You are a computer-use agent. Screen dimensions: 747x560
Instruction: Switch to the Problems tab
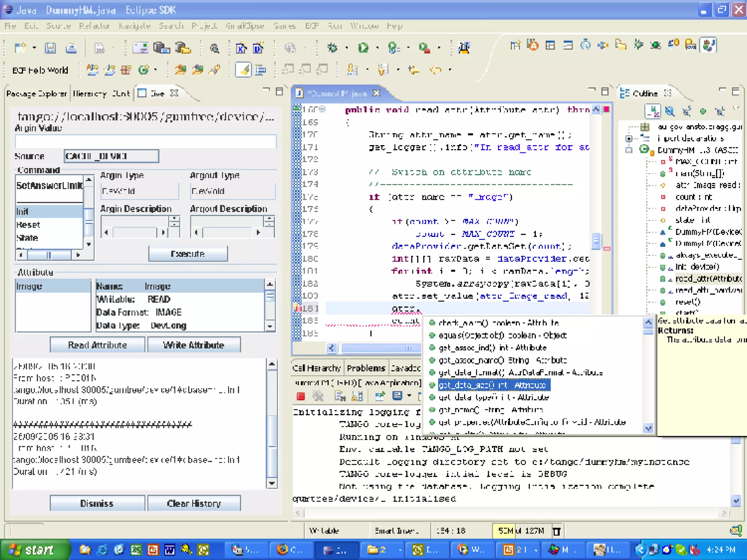(x=366, y=368)
